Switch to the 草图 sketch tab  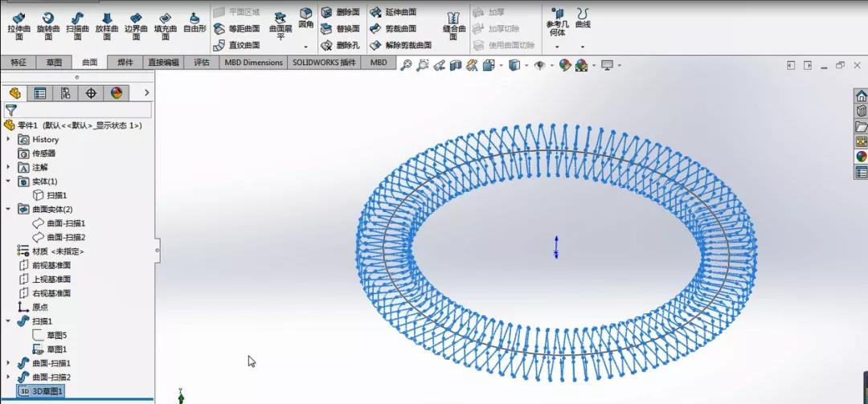coord(54,62)
